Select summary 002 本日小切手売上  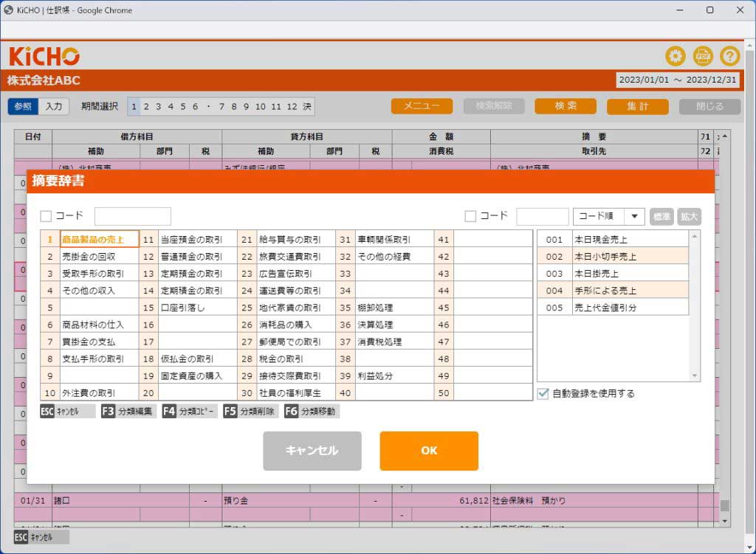point(613,256)
